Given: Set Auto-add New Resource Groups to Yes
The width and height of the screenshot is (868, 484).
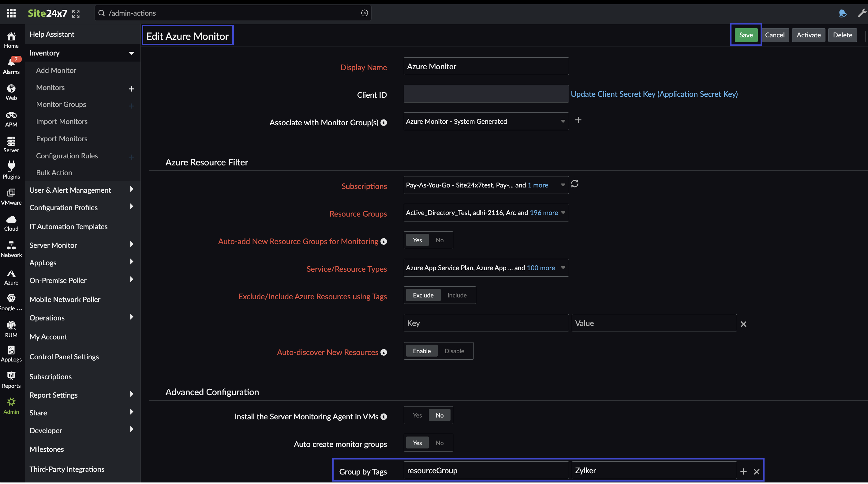Looking at the screenshot, I should [417, 240].
